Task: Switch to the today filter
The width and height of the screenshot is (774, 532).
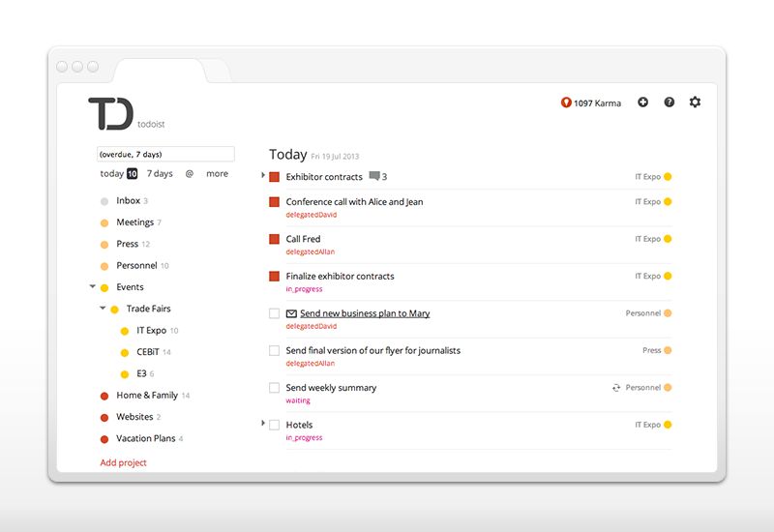Action: (111, 174)
